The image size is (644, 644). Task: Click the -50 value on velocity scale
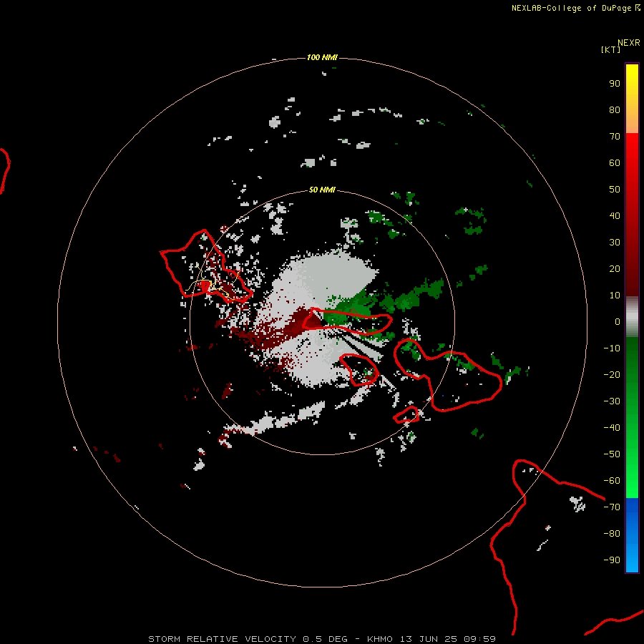pyautogui.click(x=612, y=454)
